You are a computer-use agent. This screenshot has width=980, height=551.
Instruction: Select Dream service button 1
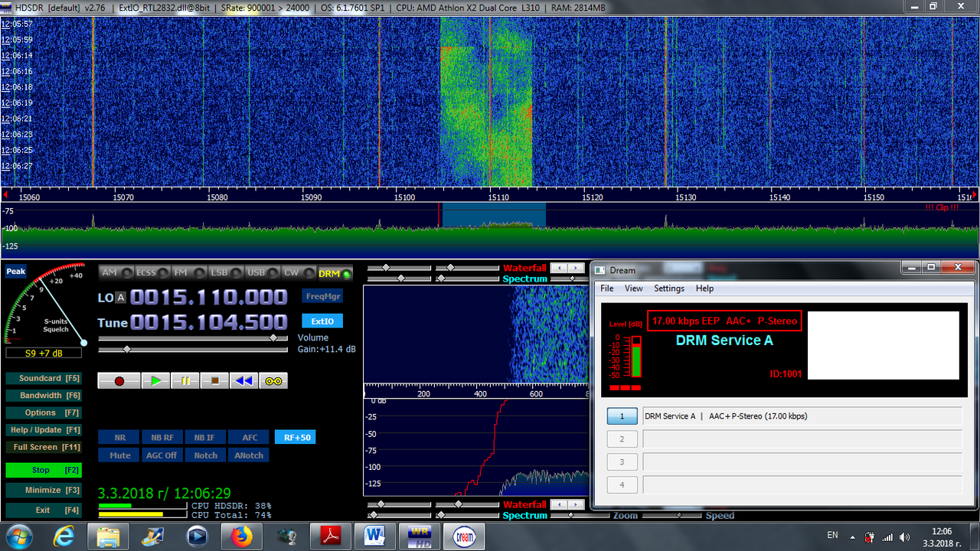[622, 416]
